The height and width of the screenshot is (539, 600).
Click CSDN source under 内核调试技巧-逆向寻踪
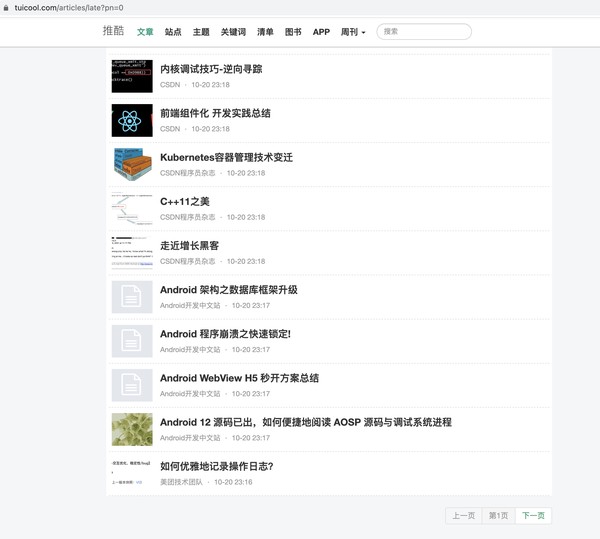point(170,85)
